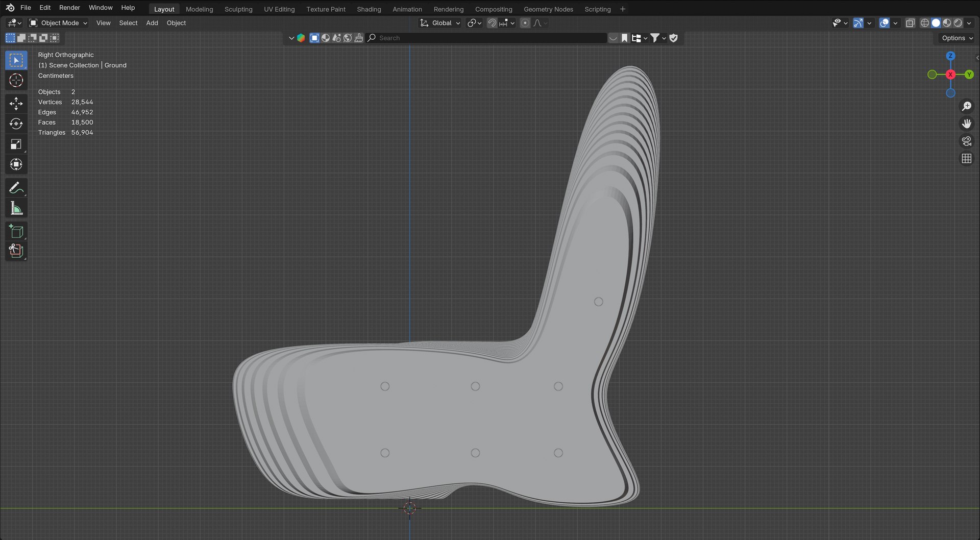This screenshot has width=980, height=540.
Task: Switch to the Geometry Nodes workspace tab
Action: pyautogui.click(x=548, y=9)
